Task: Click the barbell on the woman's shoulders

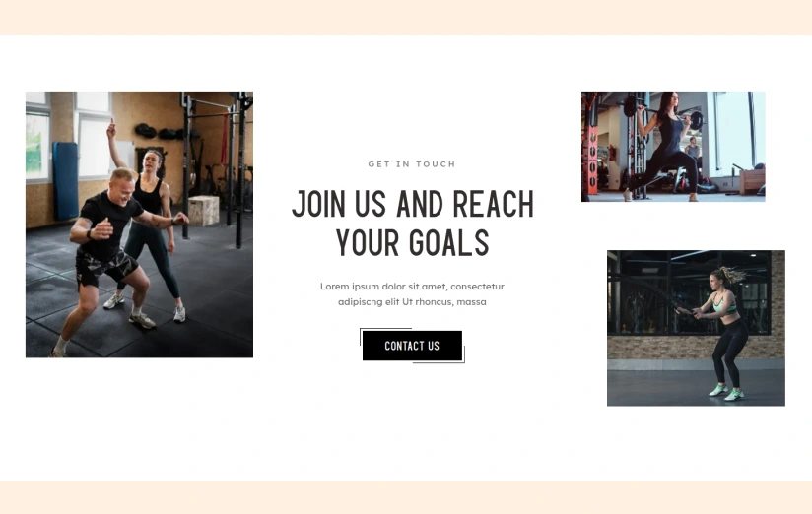Action: point(665,113)
